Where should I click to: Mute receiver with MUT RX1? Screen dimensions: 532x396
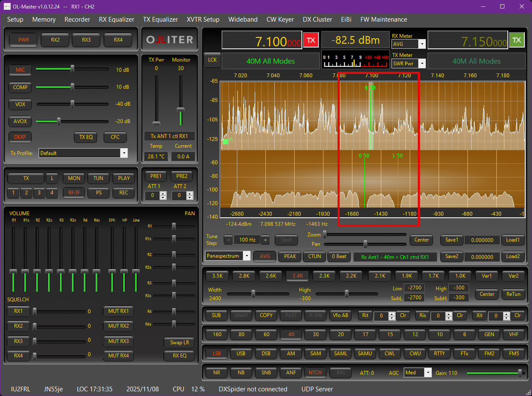(x=118, y=311)
